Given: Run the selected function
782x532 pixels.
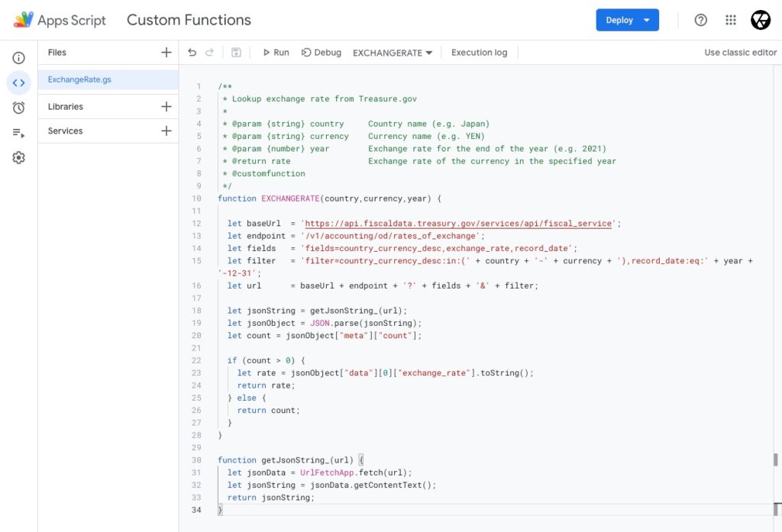Looking at the screenshot, I should (x=276, y=53).
